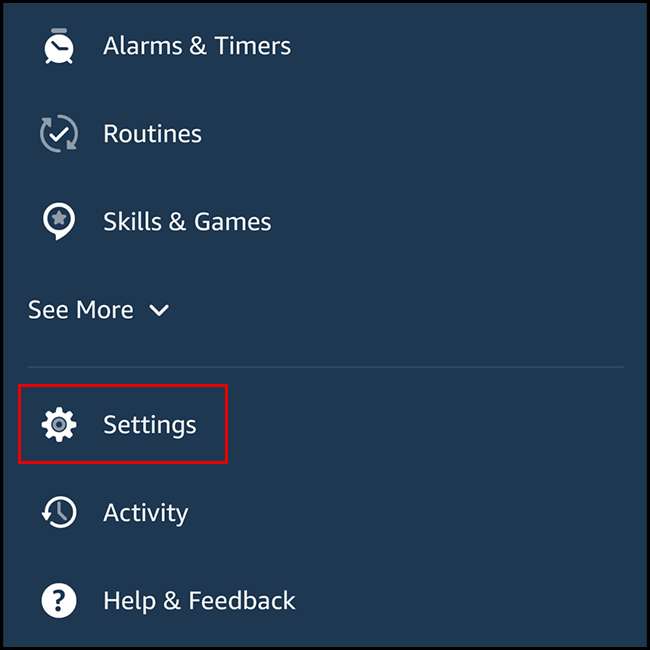Tap the Routines circular arrows checkmark icon
Screen dimensions: 650x650
[59, 133]
